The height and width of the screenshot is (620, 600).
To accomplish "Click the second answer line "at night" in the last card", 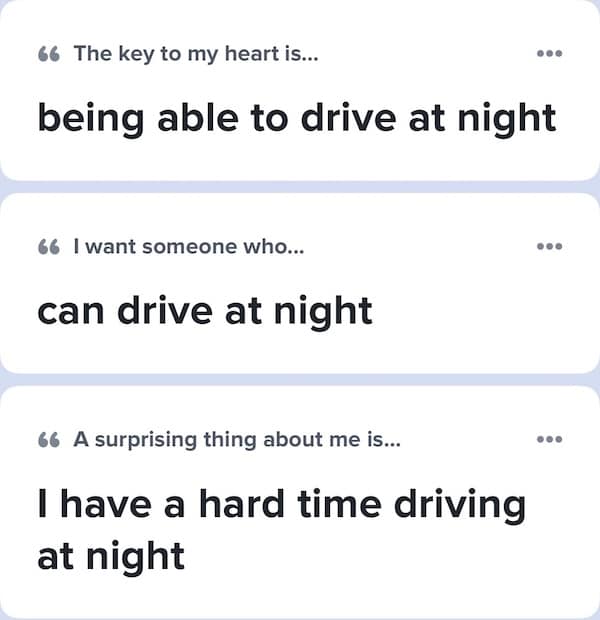I will pos(110,555).
